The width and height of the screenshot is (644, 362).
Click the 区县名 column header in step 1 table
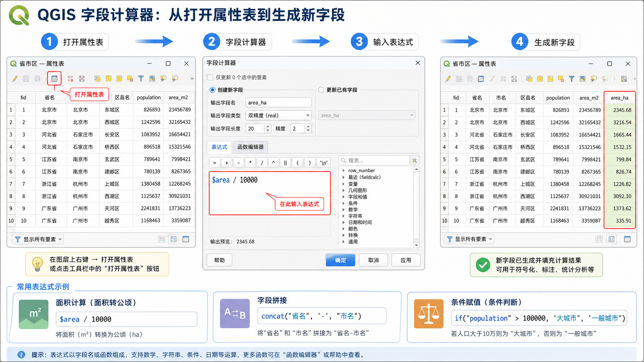[x=122, y=98]
